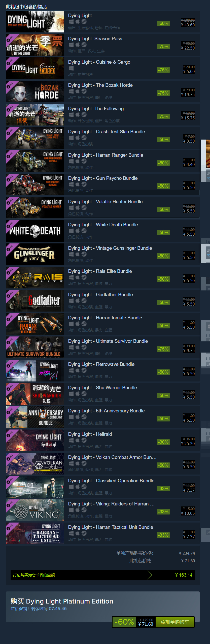Click the Dying Light base game thumbnail

pyautogui.click(x=35, y=22)
